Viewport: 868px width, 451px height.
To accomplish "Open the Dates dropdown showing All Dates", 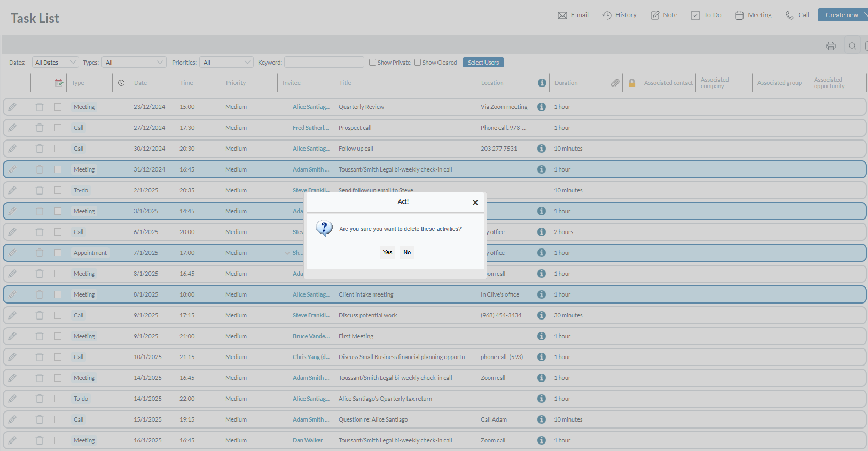I will [56, 63].
